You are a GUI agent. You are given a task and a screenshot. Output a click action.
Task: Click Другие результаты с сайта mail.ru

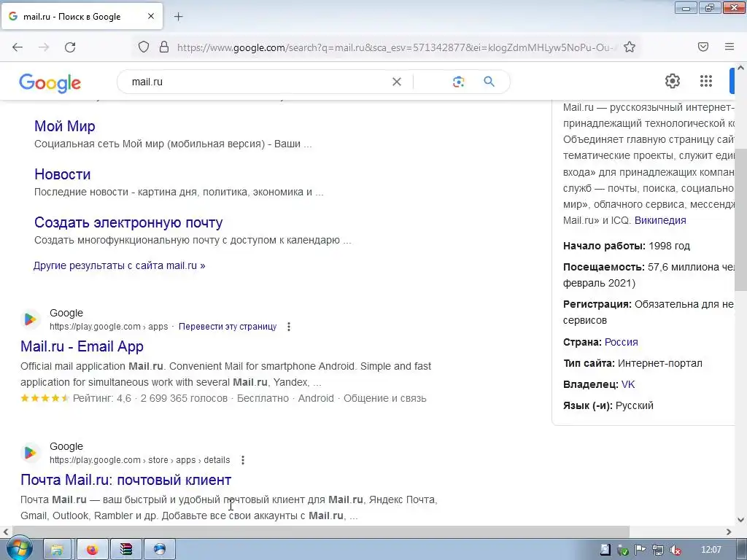(119, 265)
